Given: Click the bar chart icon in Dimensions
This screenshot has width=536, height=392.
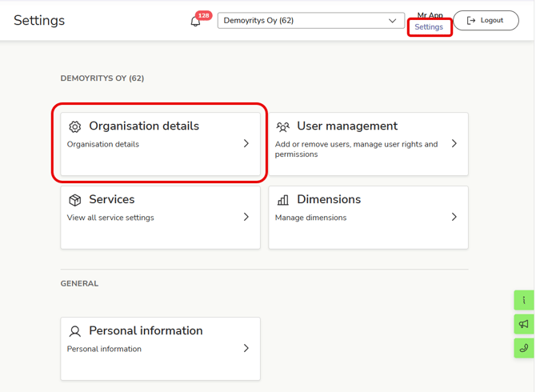Looking at the screenshot, I should (282, 199).
